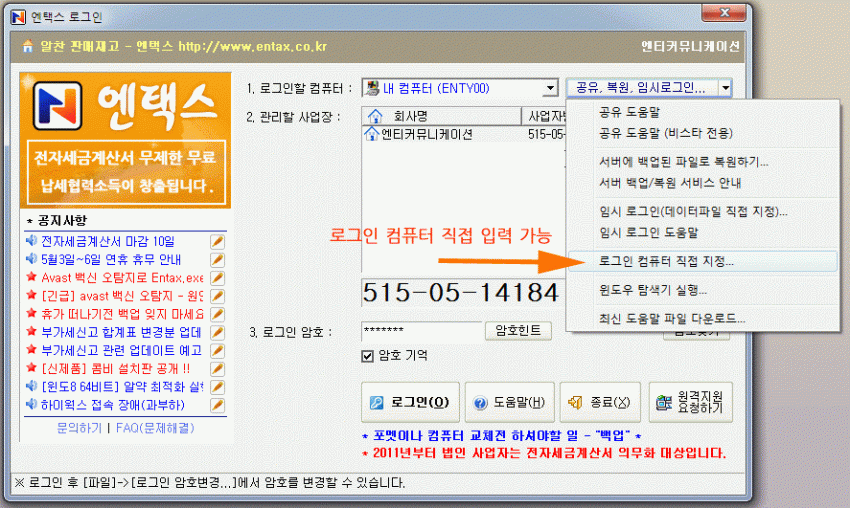Click speaker icon of 전자세금계산서 마감 10일 notice

point(31,241)
